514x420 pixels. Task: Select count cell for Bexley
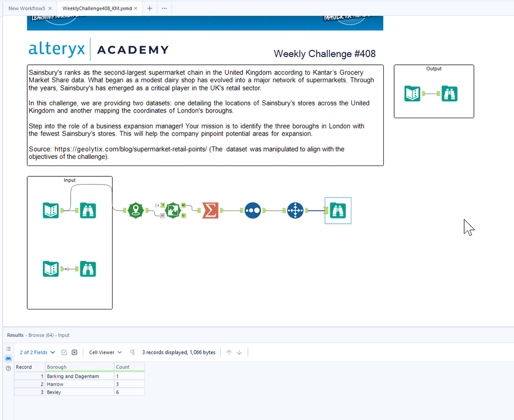(x=130, y=392)
